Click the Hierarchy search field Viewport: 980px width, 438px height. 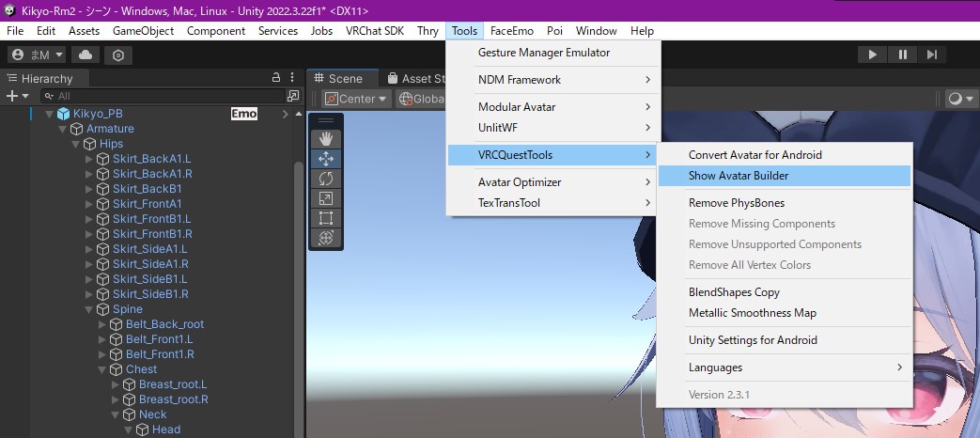pyautogui.click(x=163, y=96)
